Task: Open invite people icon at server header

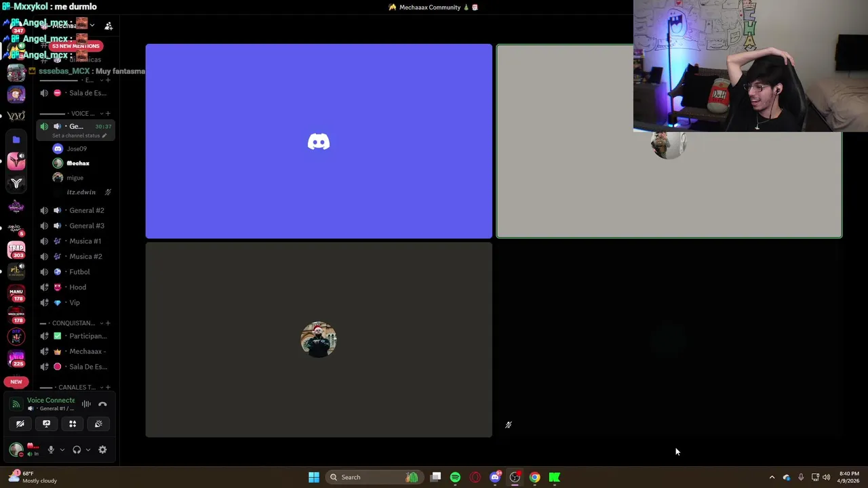Action: (108, 26)
